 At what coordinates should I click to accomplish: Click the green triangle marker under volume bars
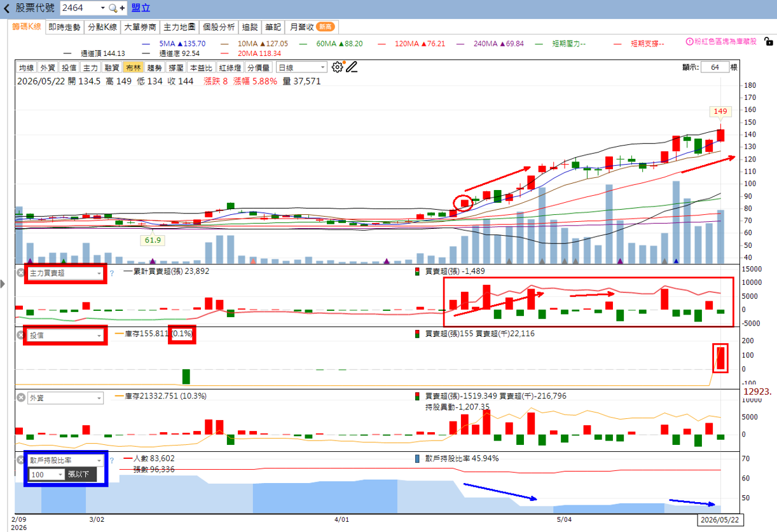coord(63,261)
